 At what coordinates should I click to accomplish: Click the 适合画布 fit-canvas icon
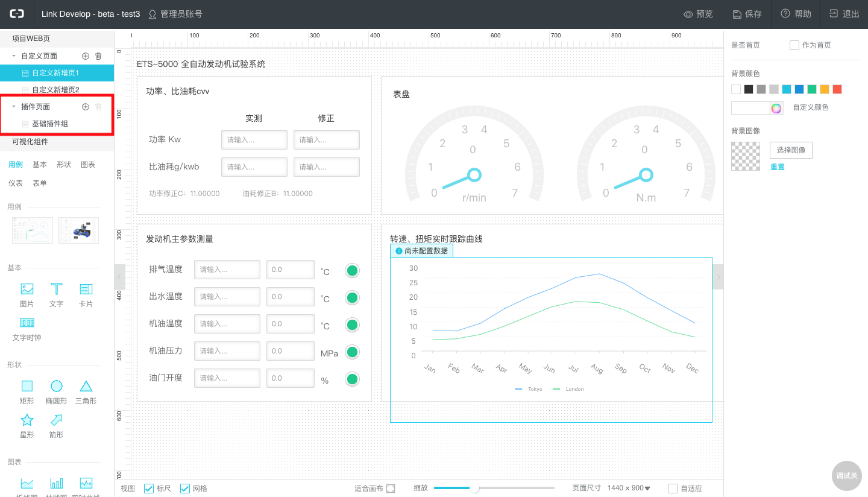[x=391, y=489]
